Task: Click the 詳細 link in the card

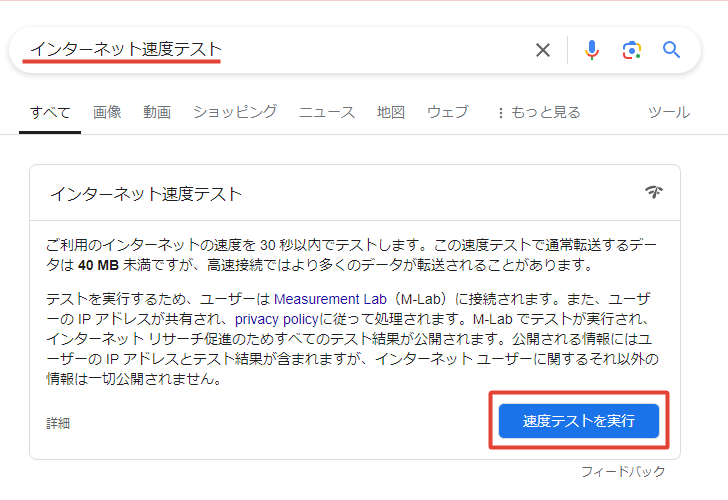Action: click(x=58, y=423)
